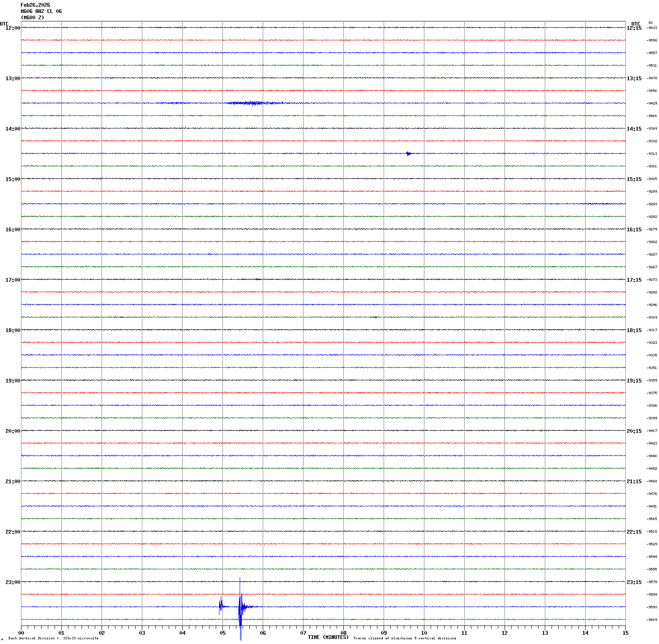The image size is (659, 644).
Task: Click the TIME (MINUTES) axis title
Action: coord(328,637)
